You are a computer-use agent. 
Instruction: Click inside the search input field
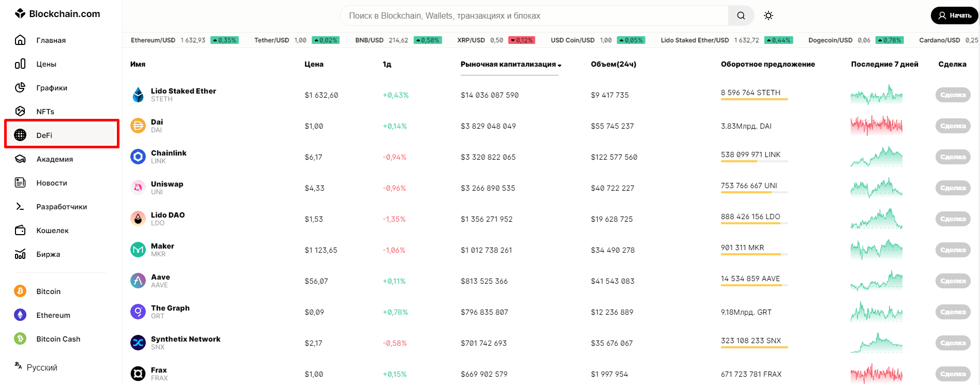coord(533,16)
